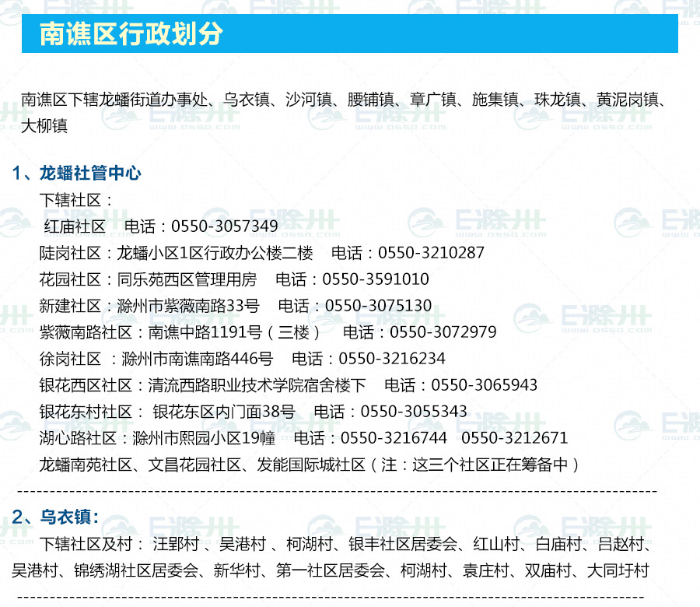Select the 龙蟠社管中心 section heading
Viewport: 700px width, 607px height.
(89, 173)
